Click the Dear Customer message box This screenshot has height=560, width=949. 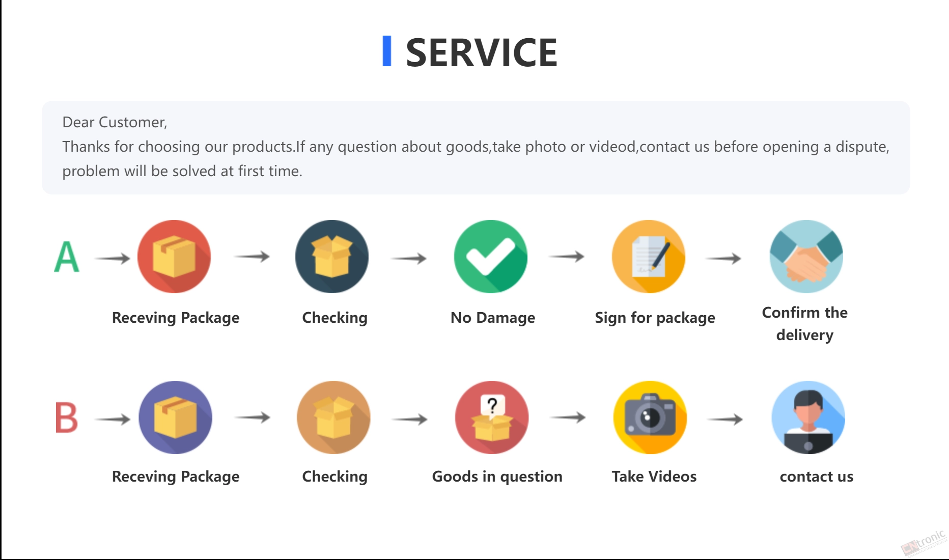pos(476,148)
